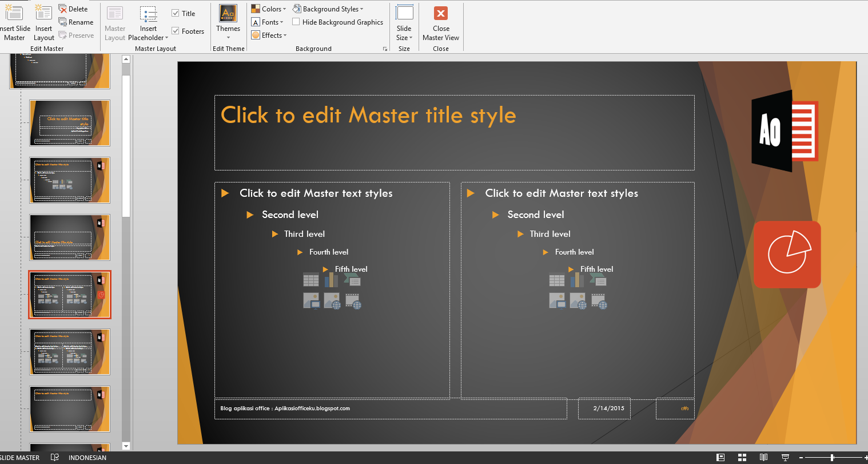
Task: Insert chart icon in left content placeholder
Action: click(x=332, y=280)
